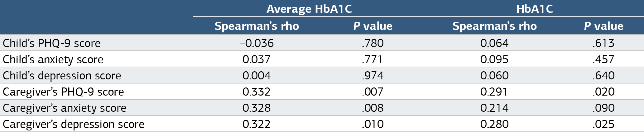Select the Caregiver's PHQ-9 score row label
This screenshot has height=132, width=644.
coord(63,92)
